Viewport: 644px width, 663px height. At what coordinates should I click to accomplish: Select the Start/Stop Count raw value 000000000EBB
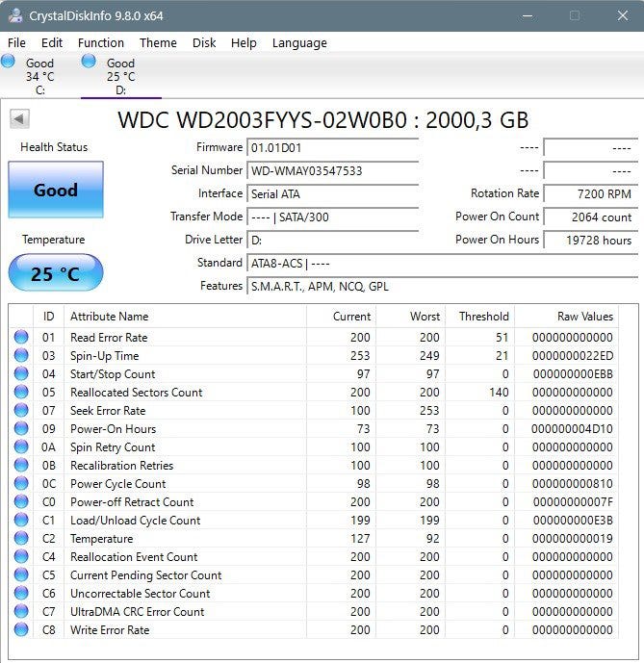point(573,374)
